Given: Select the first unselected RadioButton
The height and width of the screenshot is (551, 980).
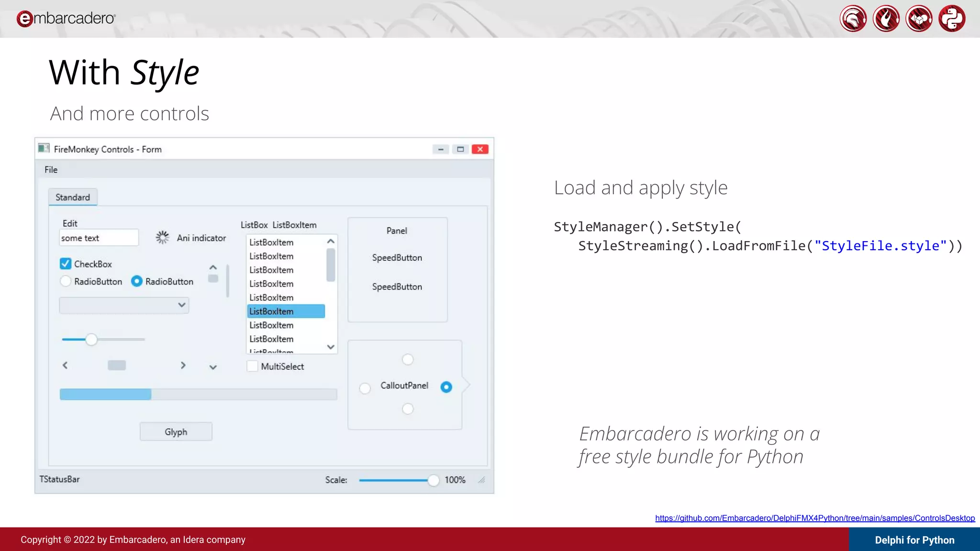Looking at the screenshot, I should pyautogui.click(x=66, y=281).
